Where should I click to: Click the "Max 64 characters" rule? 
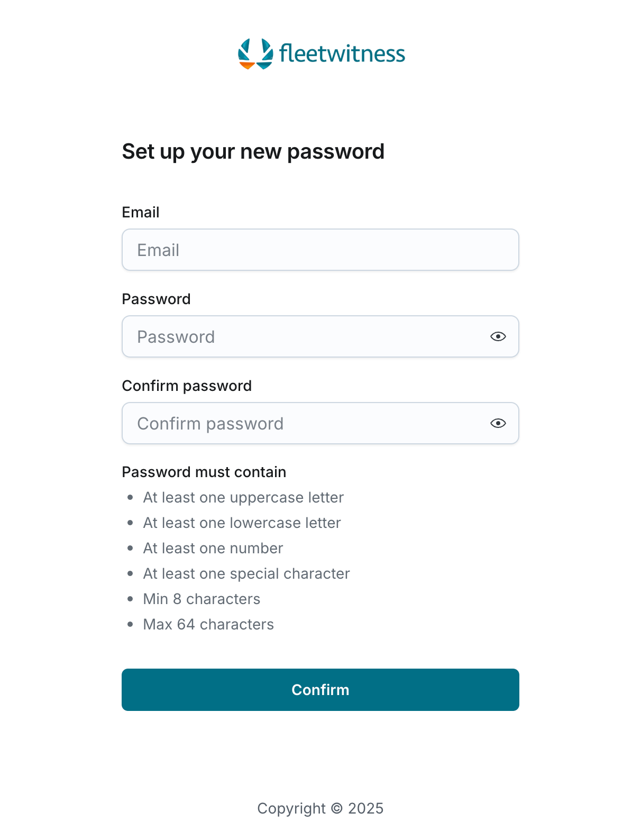coord(208,624)
